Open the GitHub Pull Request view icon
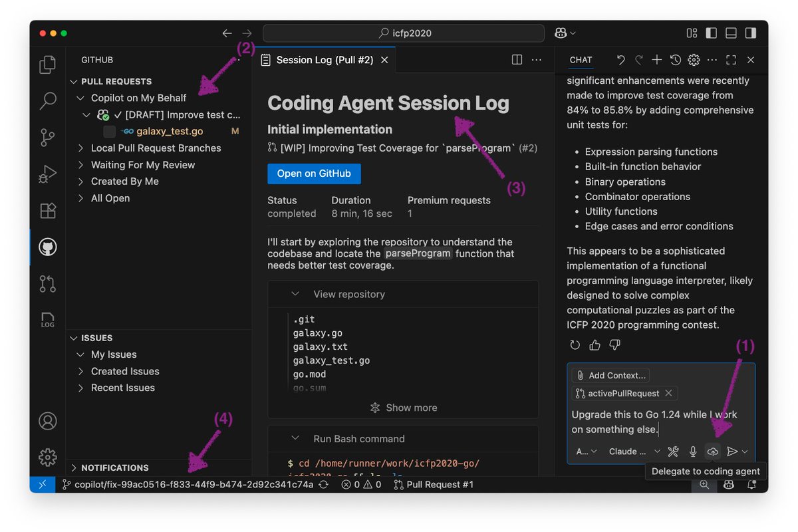798x532 pixels. (x=47, y=284)
